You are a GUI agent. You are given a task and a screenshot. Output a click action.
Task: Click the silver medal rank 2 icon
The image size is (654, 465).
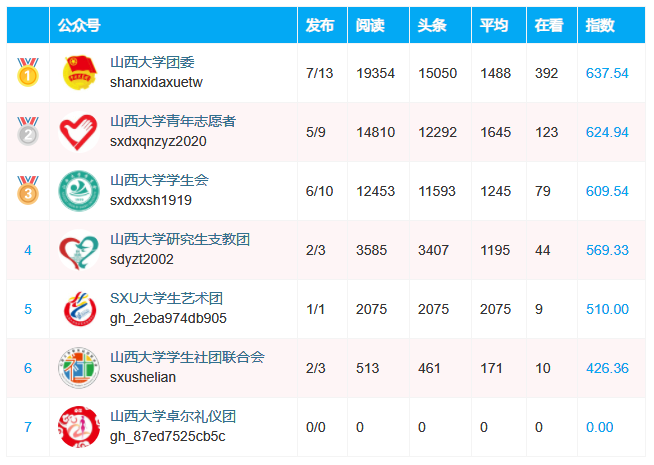point(28,131)
